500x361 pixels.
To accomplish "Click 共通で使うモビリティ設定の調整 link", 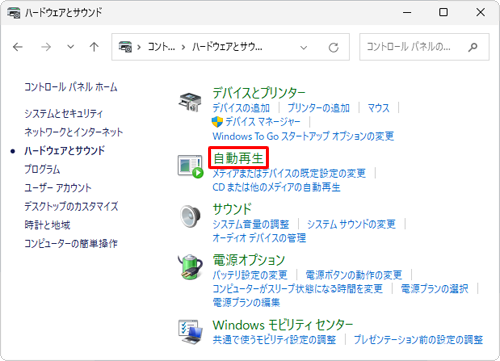I will pos(274,340).
